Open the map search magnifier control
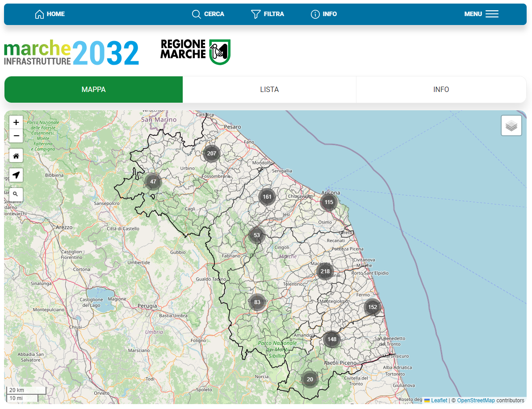The image size is (532, 409). pyautogui.click(x=16, y=194)
